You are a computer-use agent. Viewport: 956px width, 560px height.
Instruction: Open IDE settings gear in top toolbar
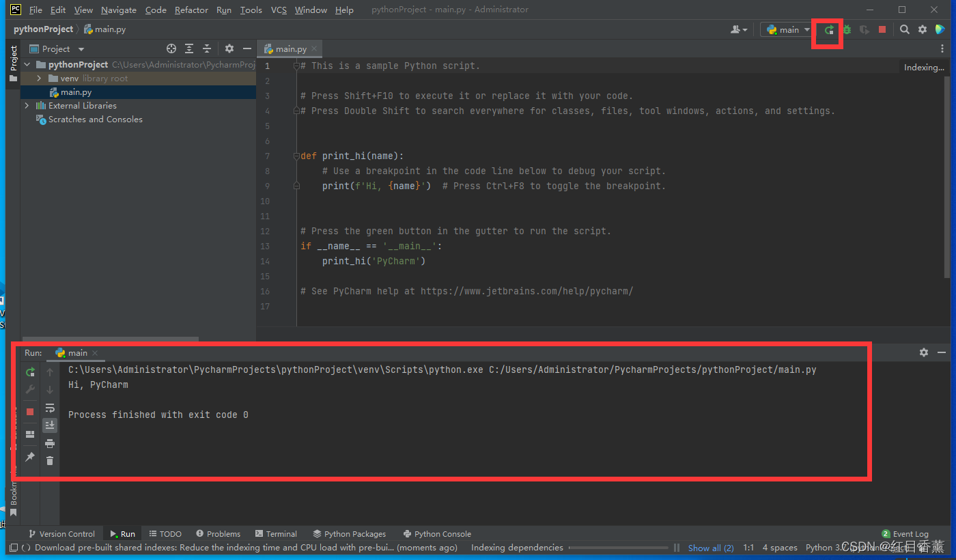coord(923,30)
